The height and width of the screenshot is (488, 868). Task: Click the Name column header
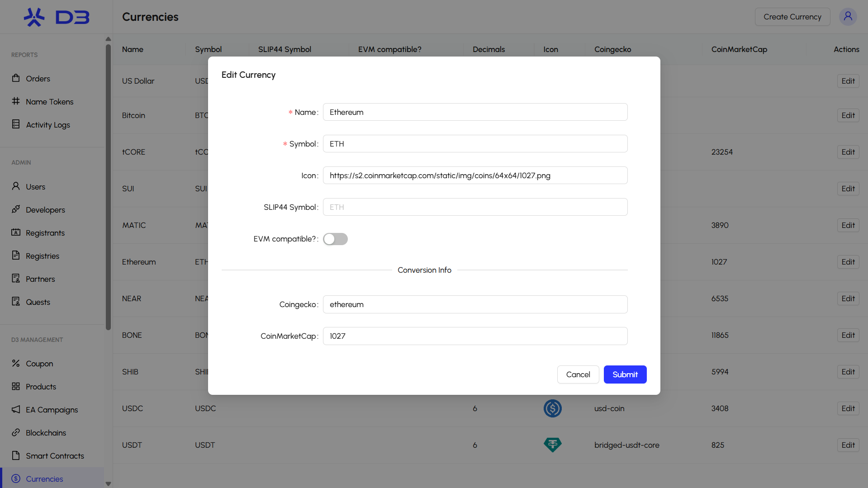(133, 49)
